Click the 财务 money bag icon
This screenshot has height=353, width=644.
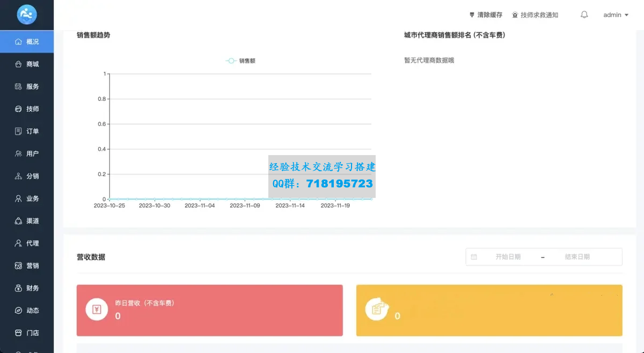pos(18,288)
